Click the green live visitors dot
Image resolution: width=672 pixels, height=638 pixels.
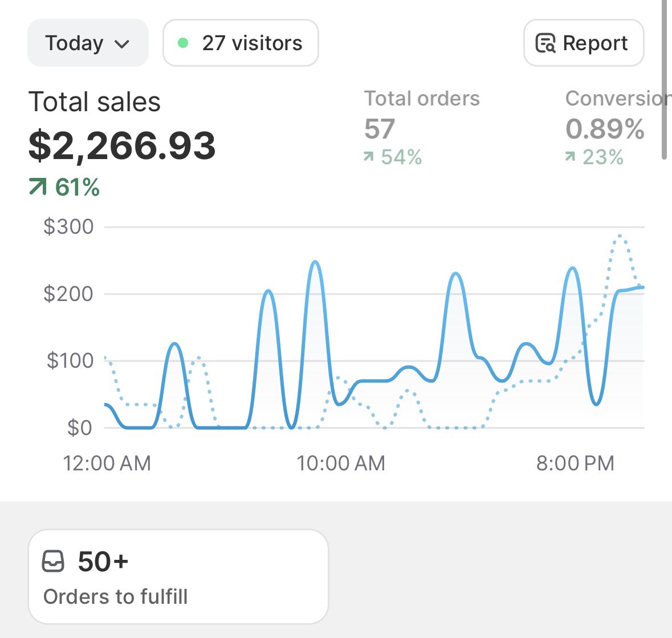(183, 43)
